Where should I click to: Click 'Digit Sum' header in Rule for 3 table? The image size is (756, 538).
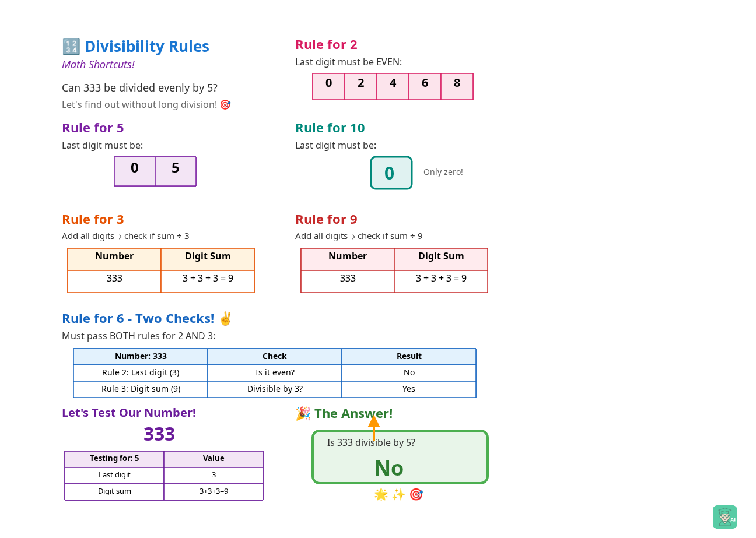pos(208,259)
